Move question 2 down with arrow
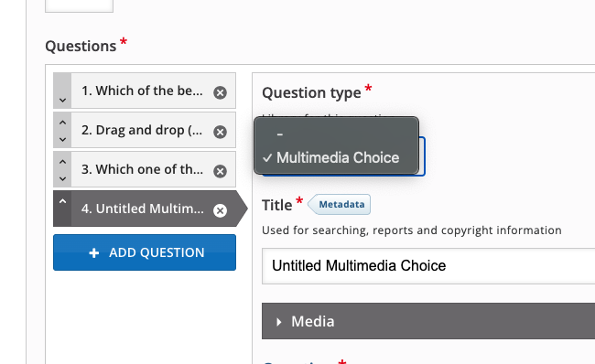 (62, 140)
